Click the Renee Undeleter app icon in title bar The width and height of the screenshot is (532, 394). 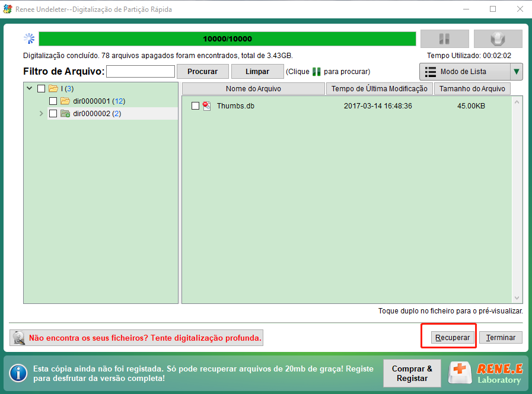[x=8, y=9]
